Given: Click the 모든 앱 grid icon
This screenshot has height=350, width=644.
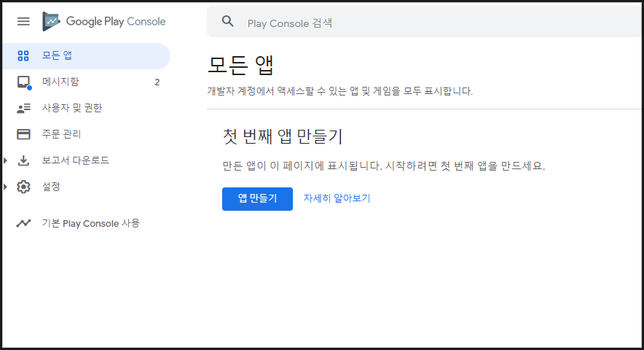Looking at the screenshot, I should pos(23,55).
